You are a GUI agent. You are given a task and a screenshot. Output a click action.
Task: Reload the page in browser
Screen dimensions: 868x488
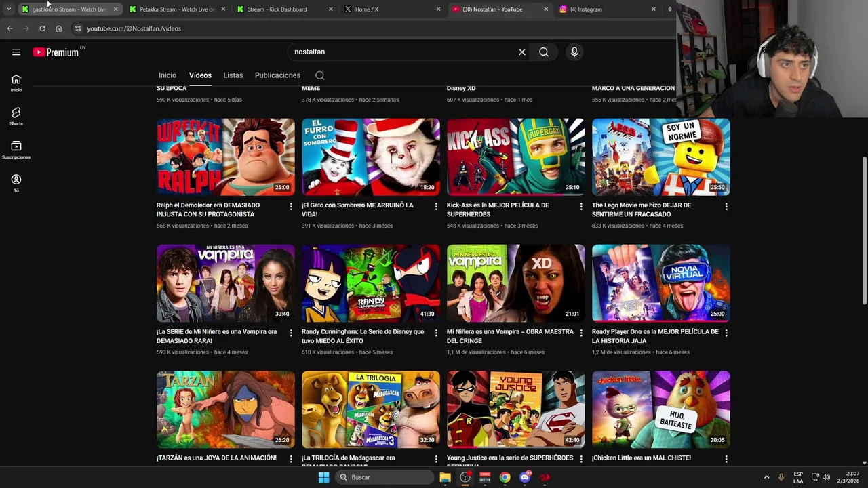(x=42, y=28)
